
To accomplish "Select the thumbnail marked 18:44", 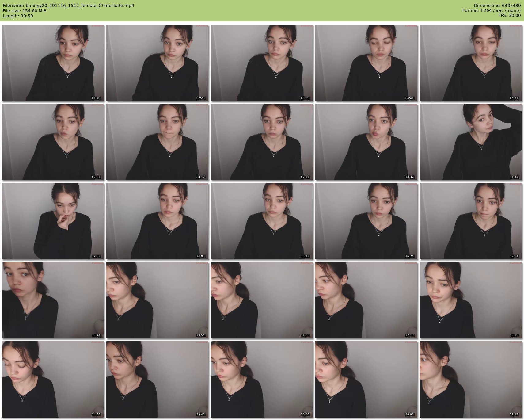I will click(52, 300).
